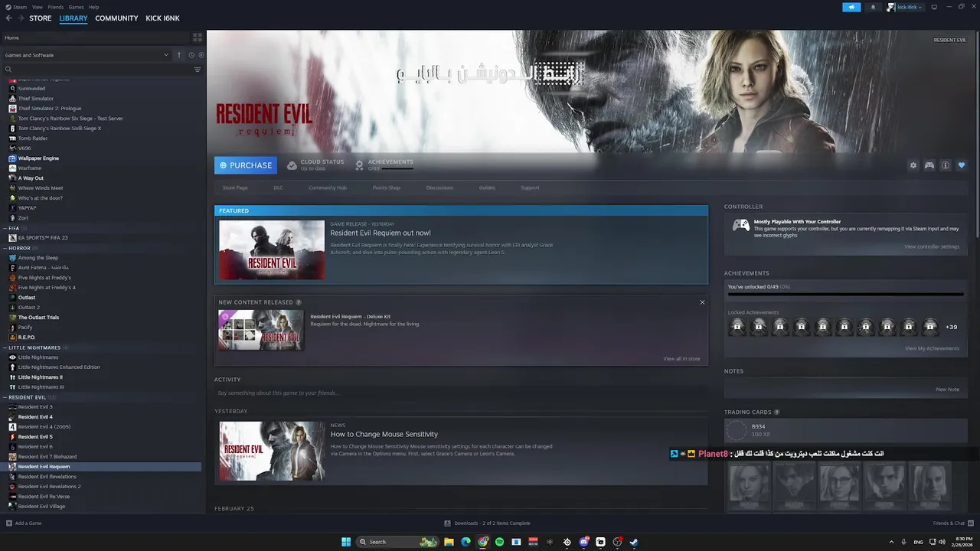Select Outlast 2 in the library list
980x551 pixels.
29,308
